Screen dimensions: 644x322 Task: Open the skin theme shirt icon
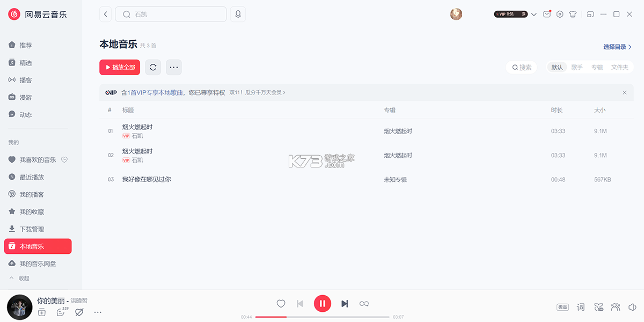573,14
